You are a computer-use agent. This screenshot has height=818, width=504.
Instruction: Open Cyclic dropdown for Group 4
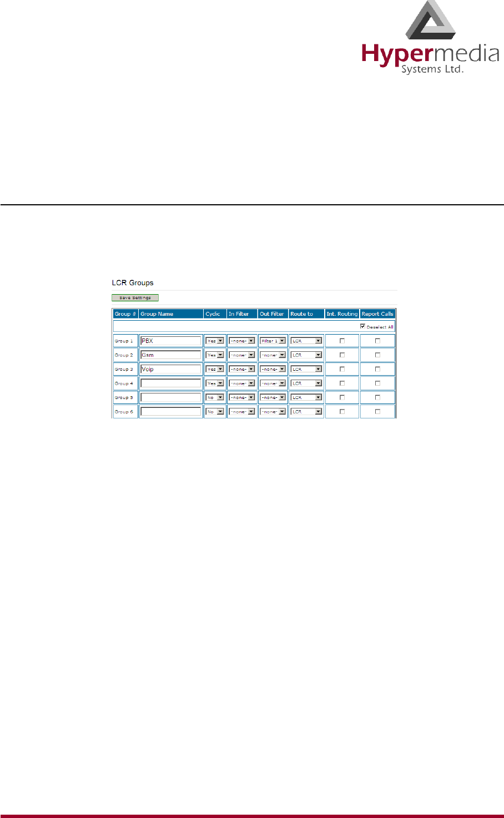pos(215,383)
